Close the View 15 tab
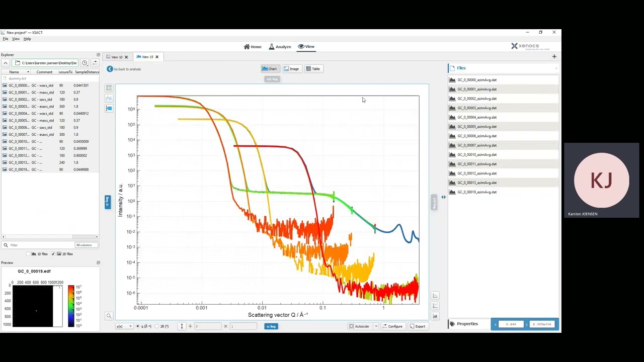The width and height of the screenshot is (644, 362). (156, 57)
